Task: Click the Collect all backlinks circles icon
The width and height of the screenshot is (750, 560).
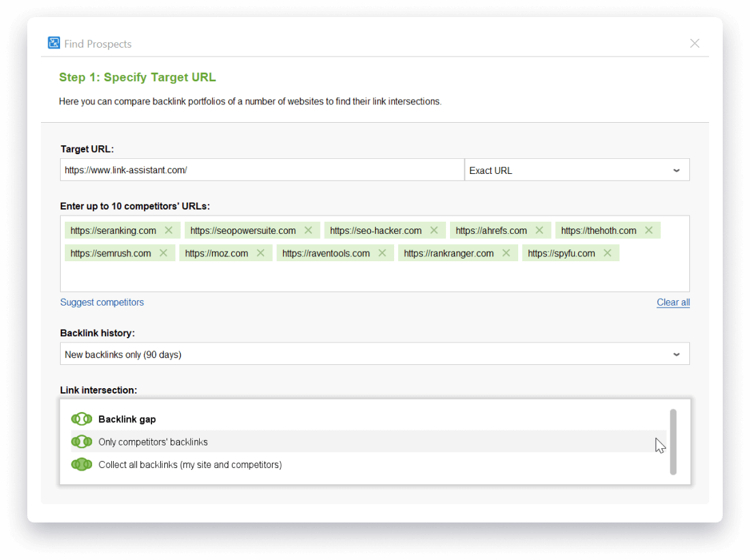Action: pos(82,465)
